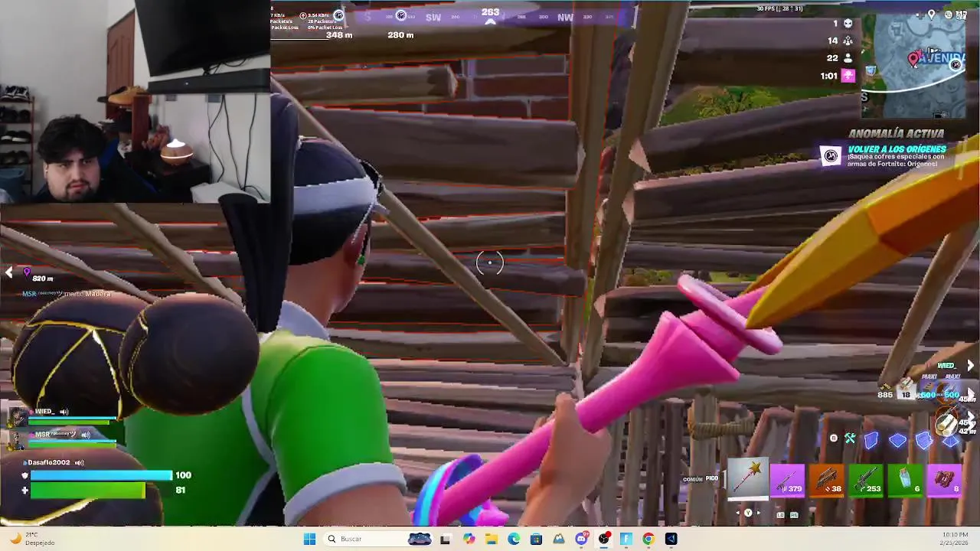Click WIED_ teammate avatar

pyautogui.click(x=17, y=417)
